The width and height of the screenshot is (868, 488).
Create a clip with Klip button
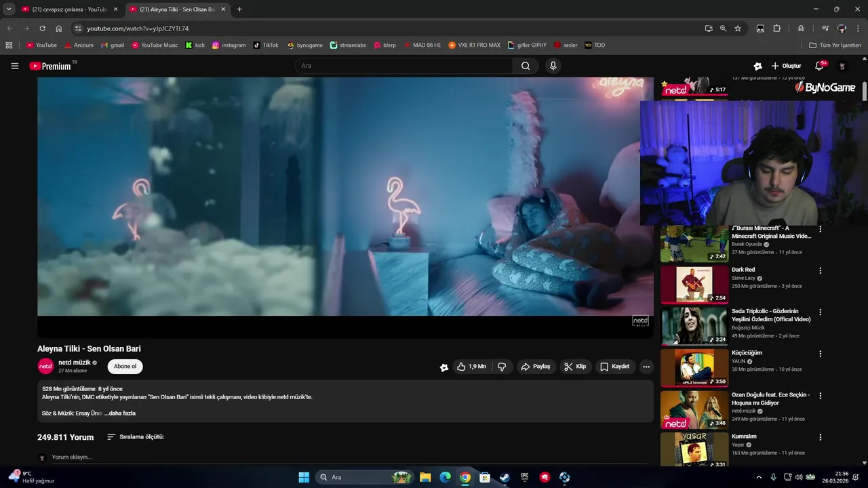click(575, 367)
